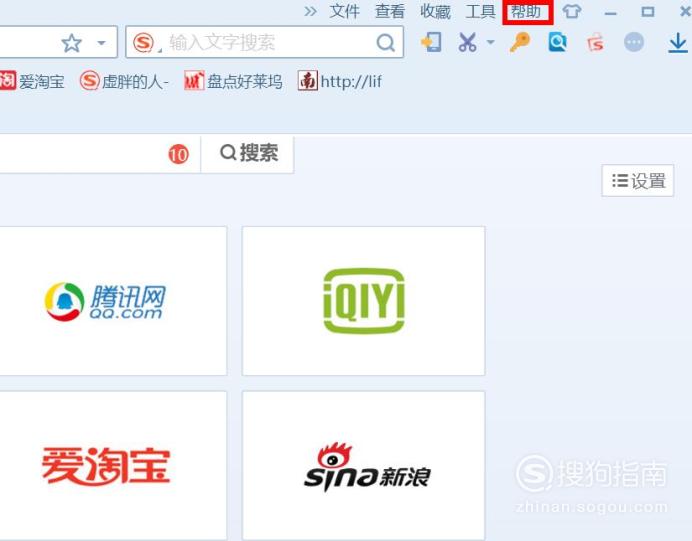Screen dimensions: 692x541
Task: Open the 虚胖的人- bookmark
Action: [124, 81]
